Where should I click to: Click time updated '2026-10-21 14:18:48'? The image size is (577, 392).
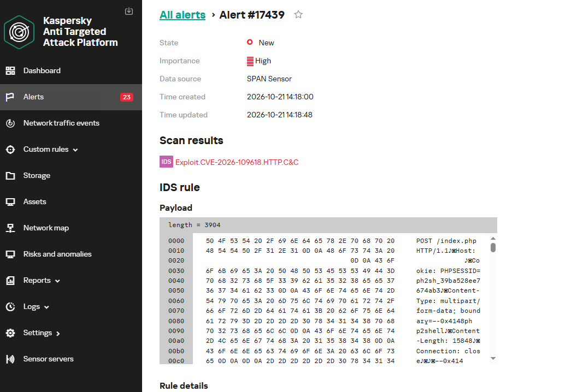click(x=280, y=115)
